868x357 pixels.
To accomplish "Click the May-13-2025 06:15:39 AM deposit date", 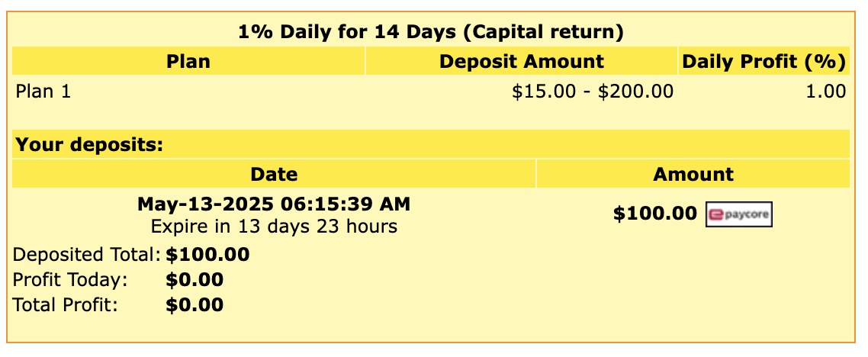I will (274, 204).
